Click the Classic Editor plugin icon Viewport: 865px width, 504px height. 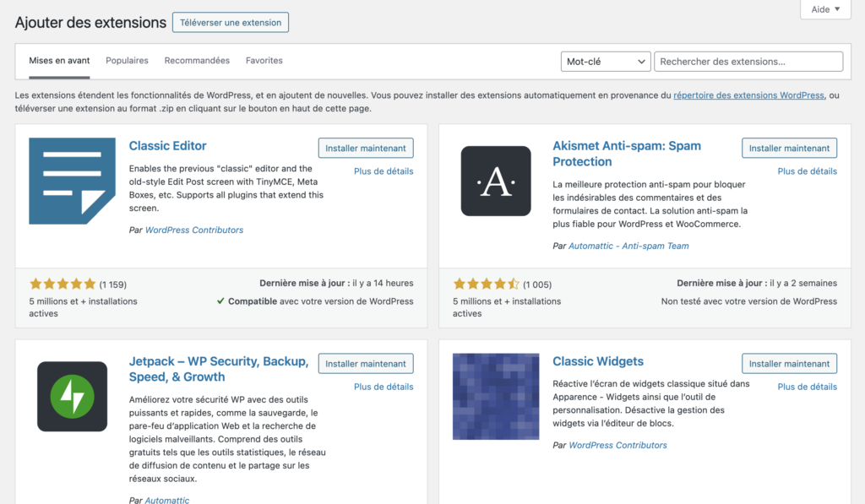pos(73,181)
